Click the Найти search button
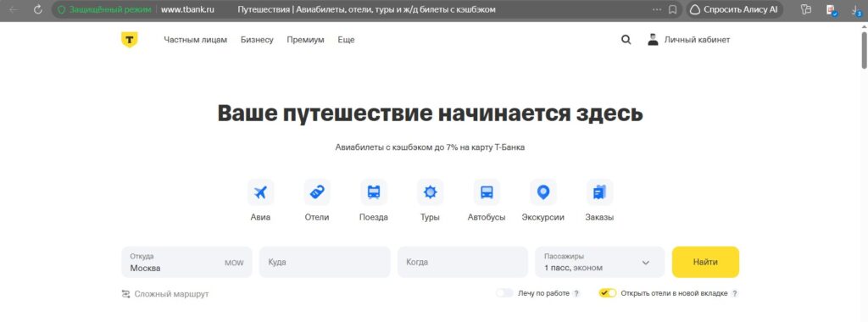Image resolution: width=868 pixels, height=322 pixels. [705, 262]
